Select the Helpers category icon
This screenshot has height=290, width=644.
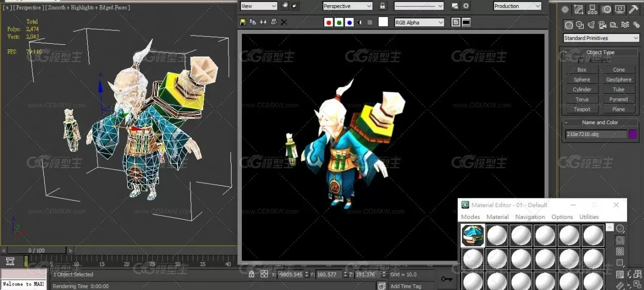[614, 25]
